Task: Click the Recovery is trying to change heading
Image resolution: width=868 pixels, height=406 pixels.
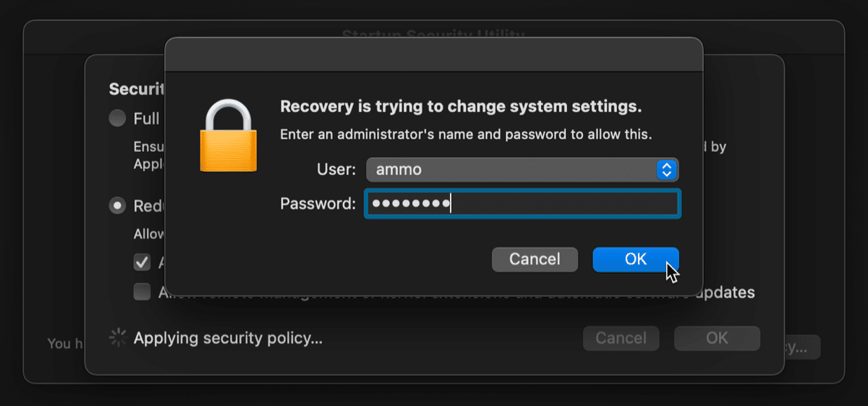Action: (x=461, y=107)
